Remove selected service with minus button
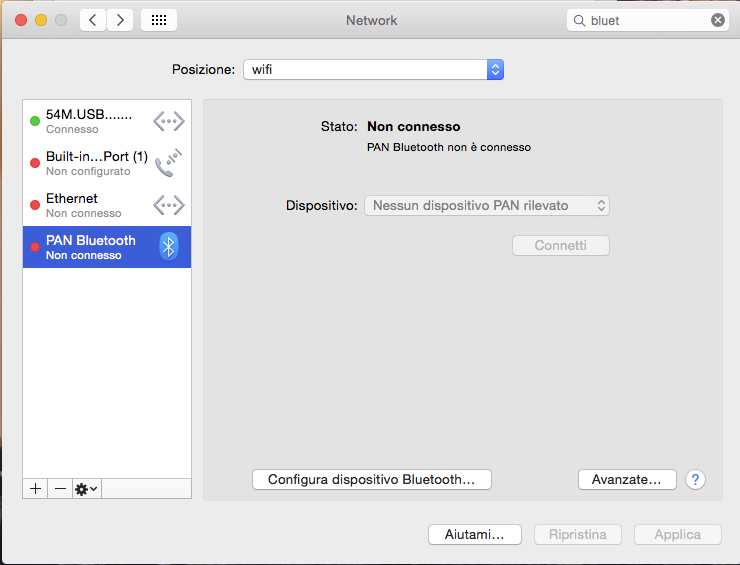 tap(60, 489)
